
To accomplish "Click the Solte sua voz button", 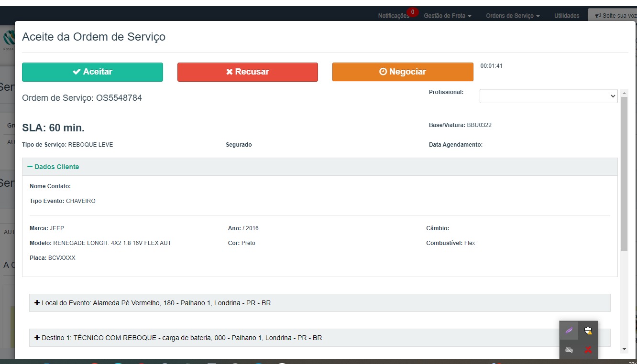I will (x=615, y=16).
